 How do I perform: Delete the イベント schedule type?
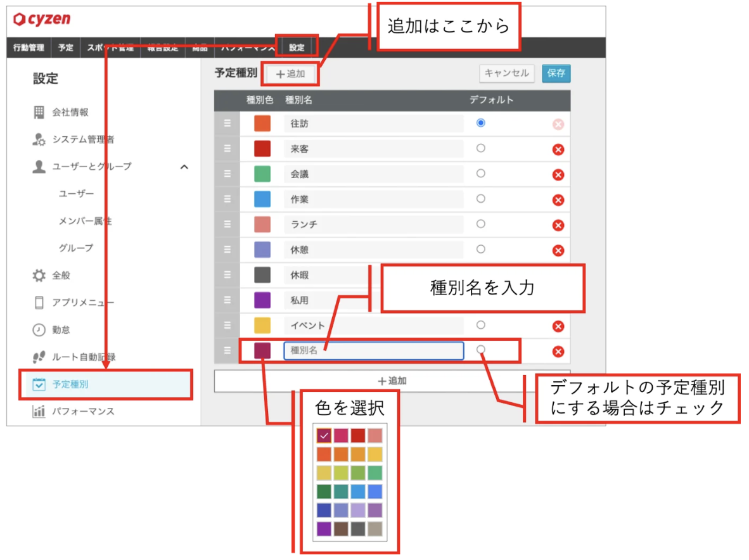click(x=558, y=326)
